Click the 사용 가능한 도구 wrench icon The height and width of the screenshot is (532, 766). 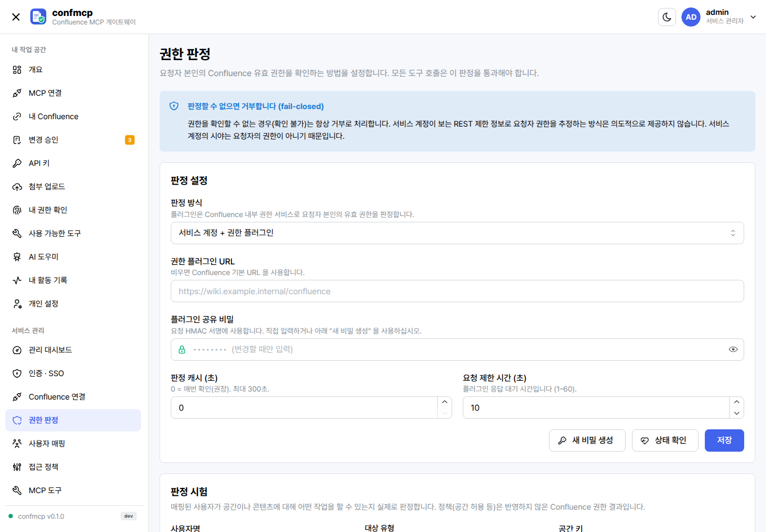(x=17, y=234)
